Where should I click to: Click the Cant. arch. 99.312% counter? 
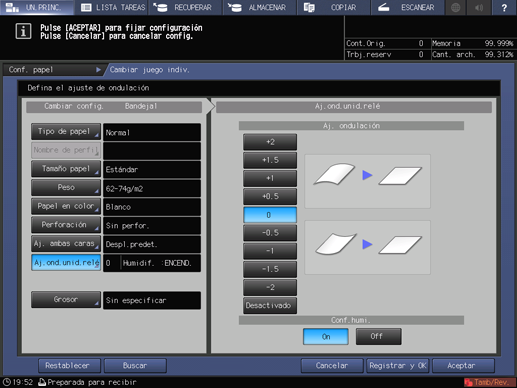pos(473,54)
